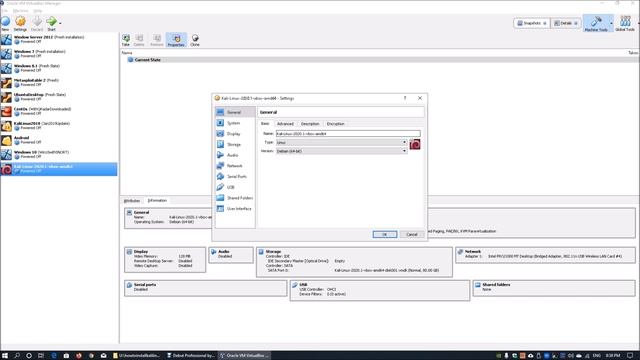Viewport: 640px width, 360px height.
Task: Open the File menu
Action: click(4, 11)
